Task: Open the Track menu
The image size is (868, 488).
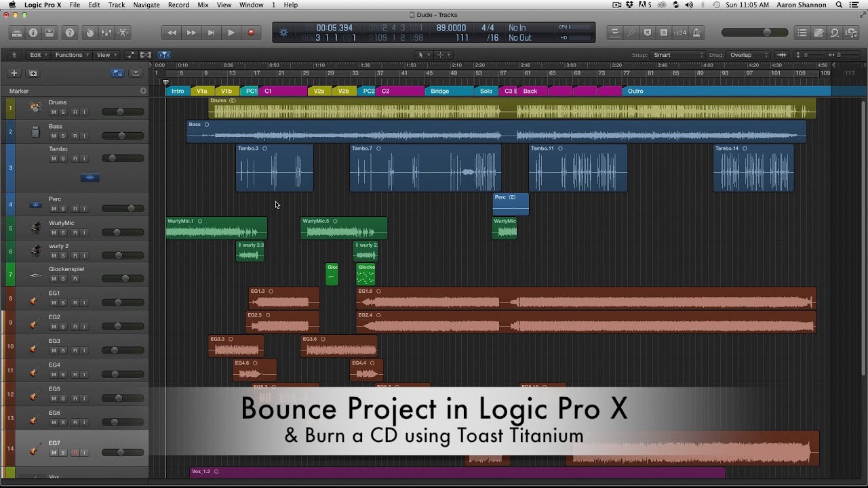Action: (x=117, y=5)
